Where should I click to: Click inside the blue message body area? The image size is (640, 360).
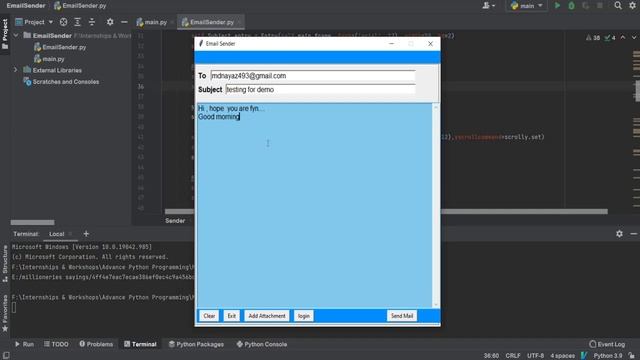pos(314,205)
